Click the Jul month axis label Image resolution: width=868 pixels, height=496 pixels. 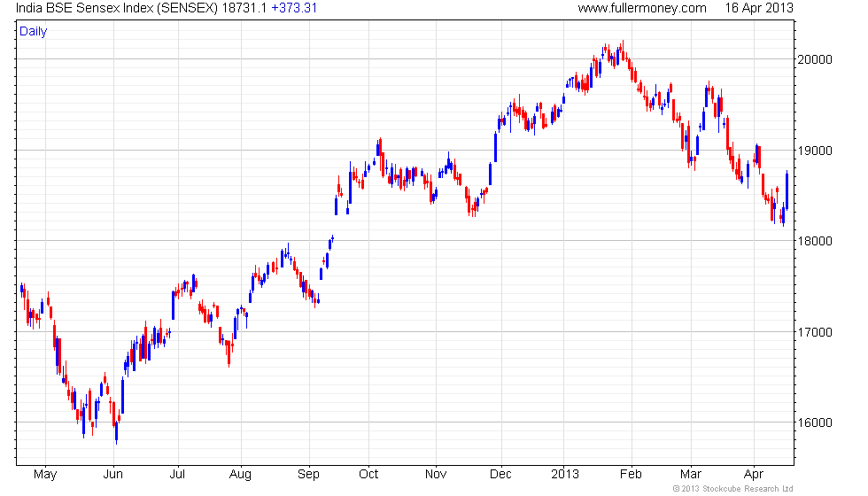point(177,475)
